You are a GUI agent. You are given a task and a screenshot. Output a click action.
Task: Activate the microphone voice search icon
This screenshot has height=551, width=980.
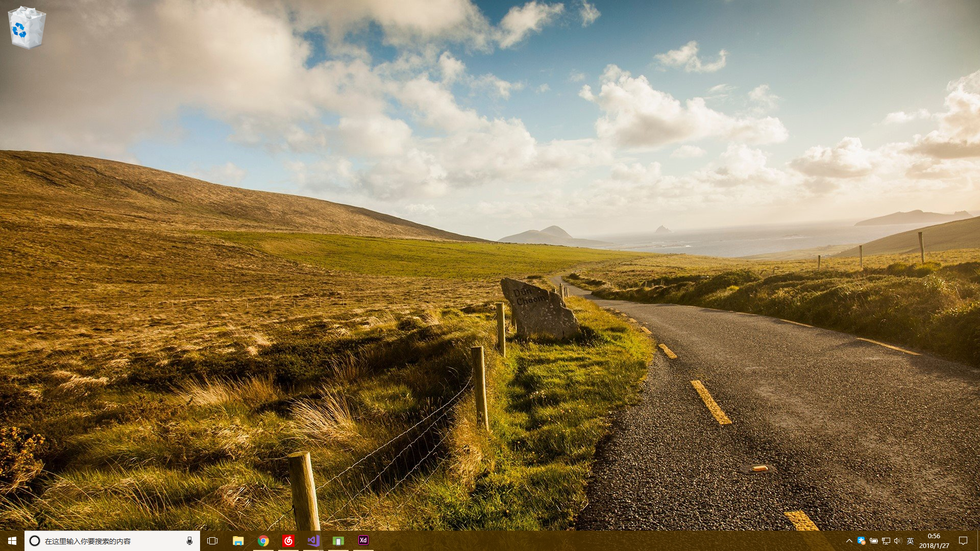tap(189, 541)
